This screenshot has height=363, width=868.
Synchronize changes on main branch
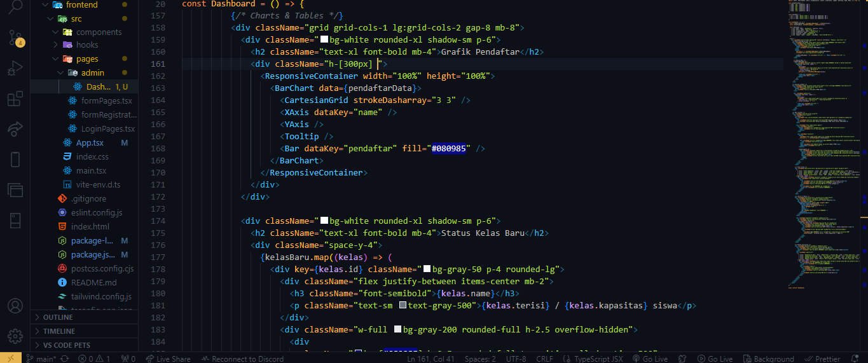(64, 359)
